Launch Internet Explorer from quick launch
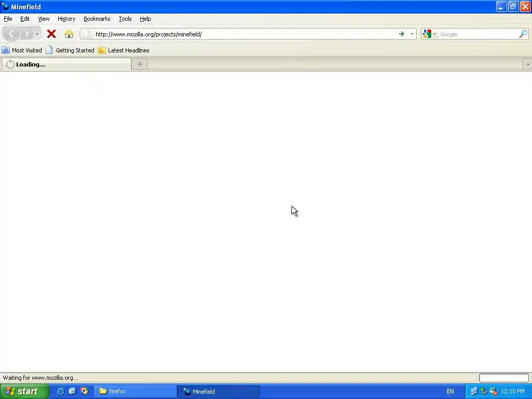Image resolution: width=532 pixels, height=399 pixels. tap(60, 391)
